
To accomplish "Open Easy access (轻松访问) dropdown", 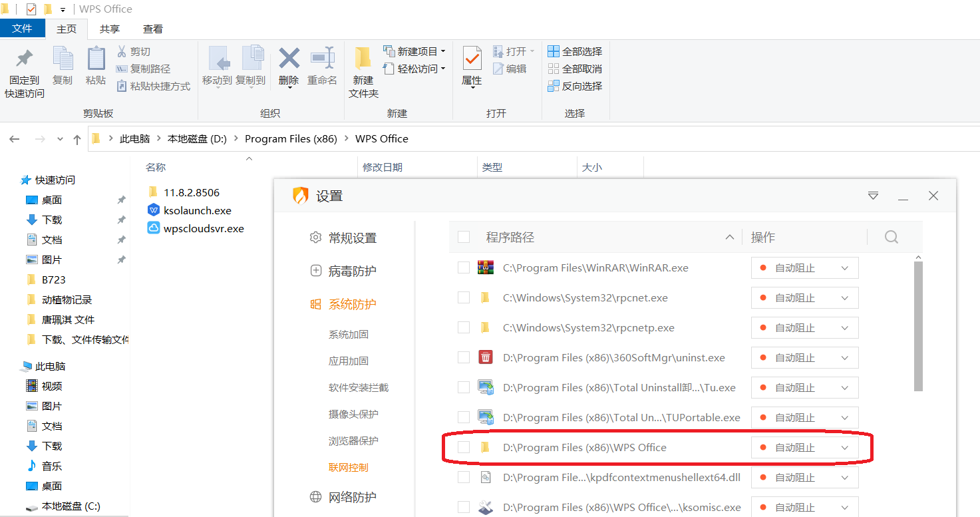I will (414, 69).
